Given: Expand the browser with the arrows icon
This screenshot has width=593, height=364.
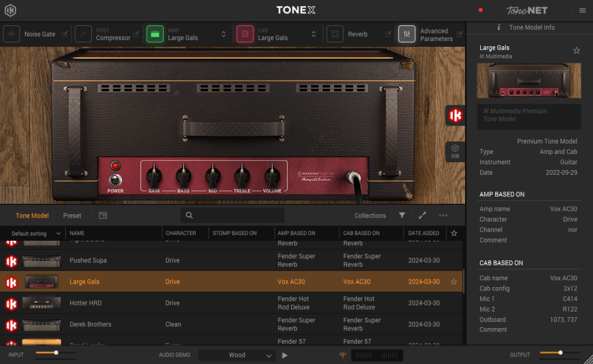Looking at the screenshot, I should [422, 215].
